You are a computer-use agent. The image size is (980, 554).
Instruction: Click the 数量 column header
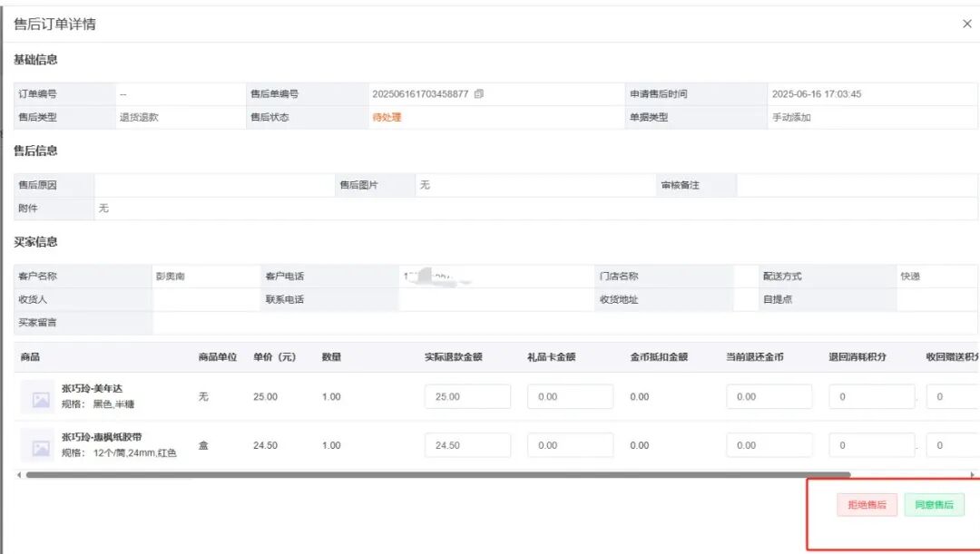pyautogui.click(x=331, y=357)
